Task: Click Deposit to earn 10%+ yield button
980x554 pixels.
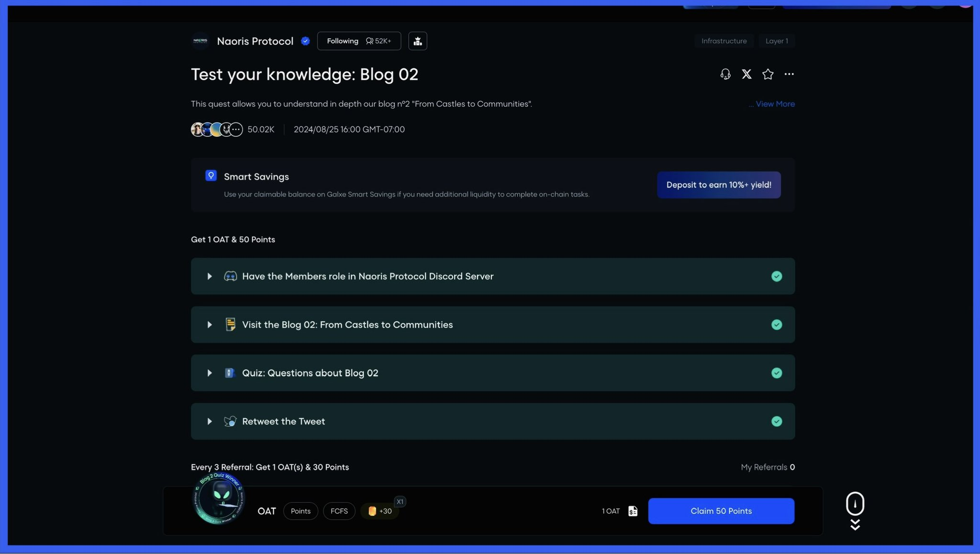Action: point(719,185)
